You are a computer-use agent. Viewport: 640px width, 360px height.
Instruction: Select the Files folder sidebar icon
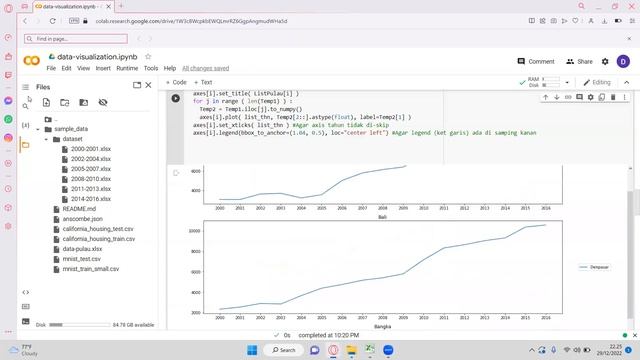(x=25, y=145)
